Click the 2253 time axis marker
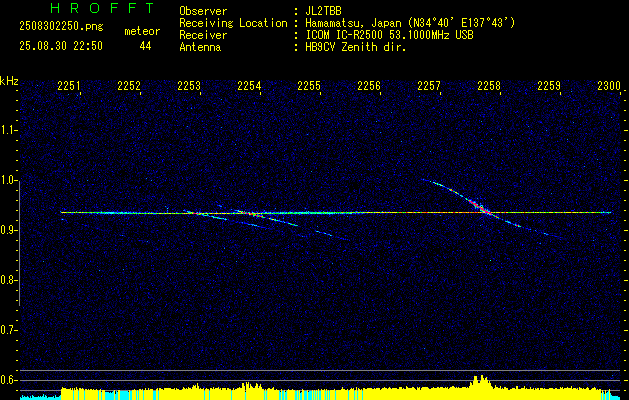The image size is (629, 400). pyautogui.click(x=189, y=86)
